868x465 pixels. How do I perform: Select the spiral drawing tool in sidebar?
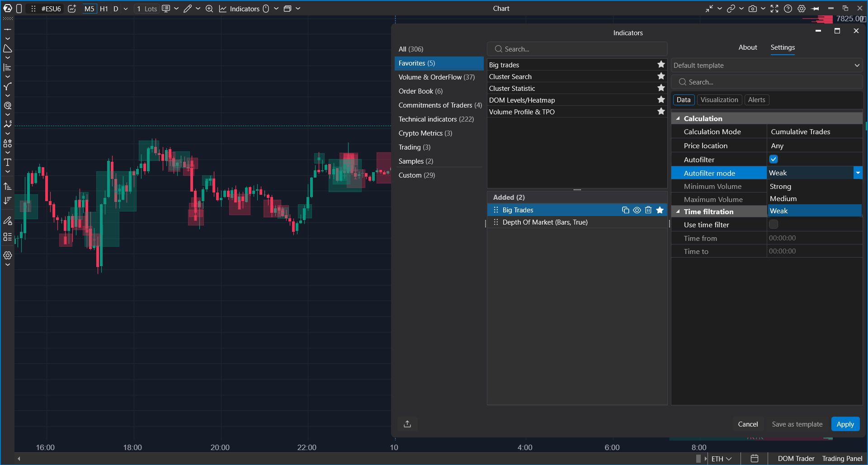tap(8, 105)
